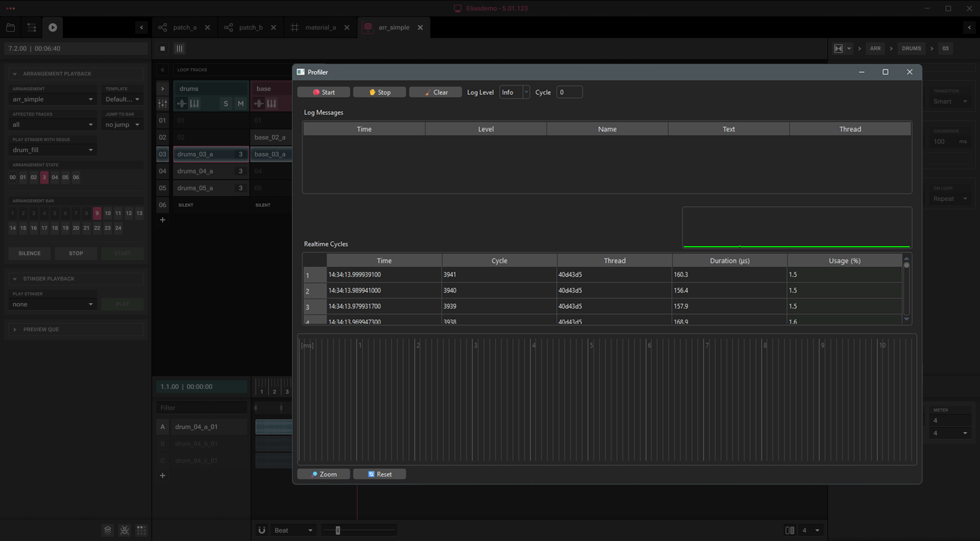Open the Affected Tracks dropdown
The image size is (980, 541).
53,125
